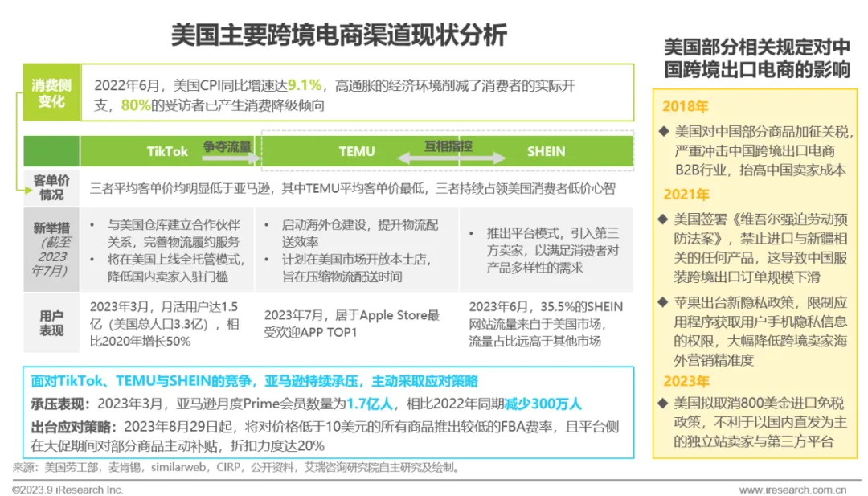Click the paragraph 严重冲击中国跨境出口电商B2B行业

click(760, 161)
